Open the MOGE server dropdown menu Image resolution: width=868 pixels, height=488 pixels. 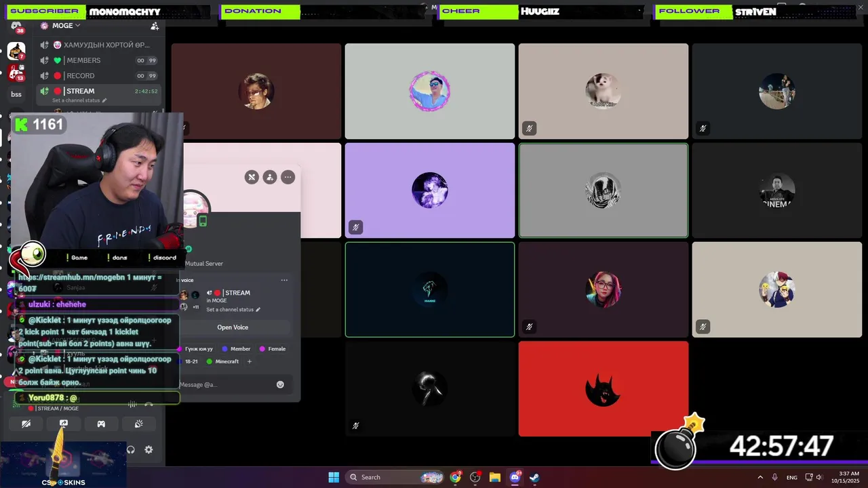pos(66,26)
